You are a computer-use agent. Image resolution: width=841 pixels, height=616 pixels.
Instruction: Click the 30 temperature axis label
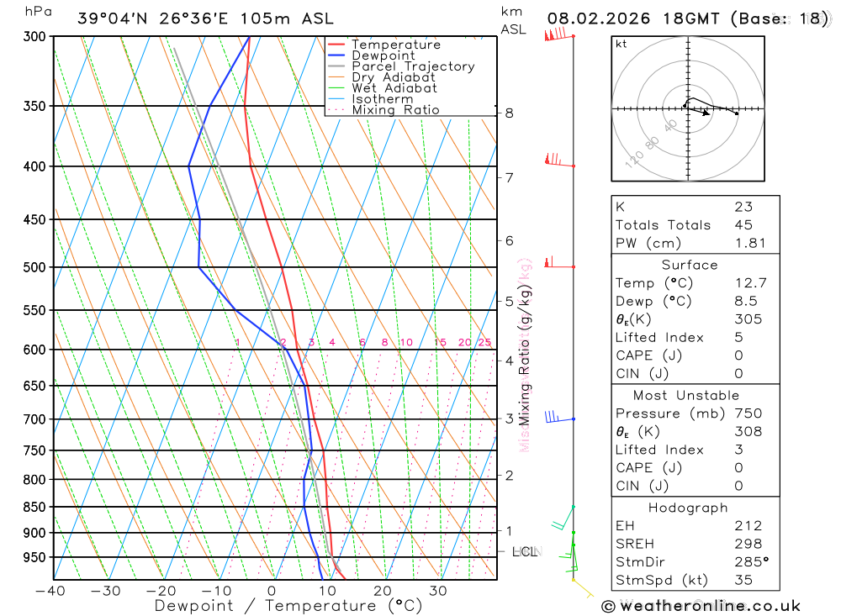point(438,592)
